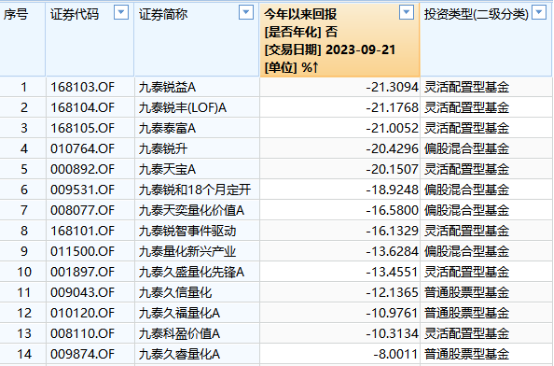Select code cell 009043.OF
This screenshot has width=554, height=366.
pyautogui.click(x=82, y=293)
